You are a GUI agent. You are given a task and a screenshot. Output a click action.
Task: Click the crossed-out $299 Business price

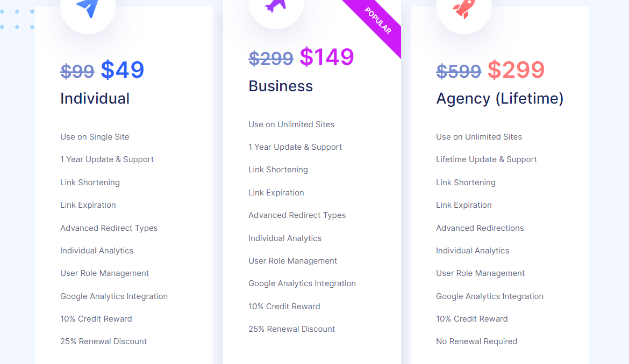271,59
